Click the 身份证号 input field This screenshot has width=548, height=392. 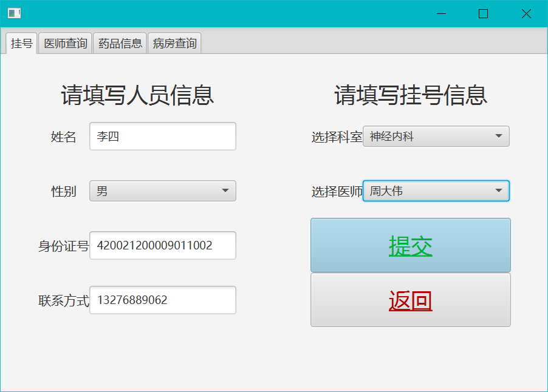(x=162, y=245)
